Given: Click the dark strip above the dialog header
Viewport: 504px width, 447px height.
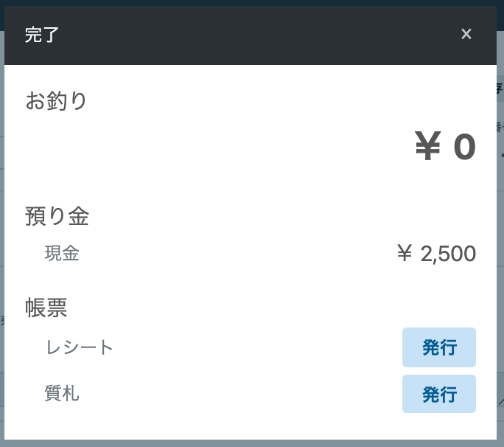Looking at the screenshot, I should click(x=251, y=3).
